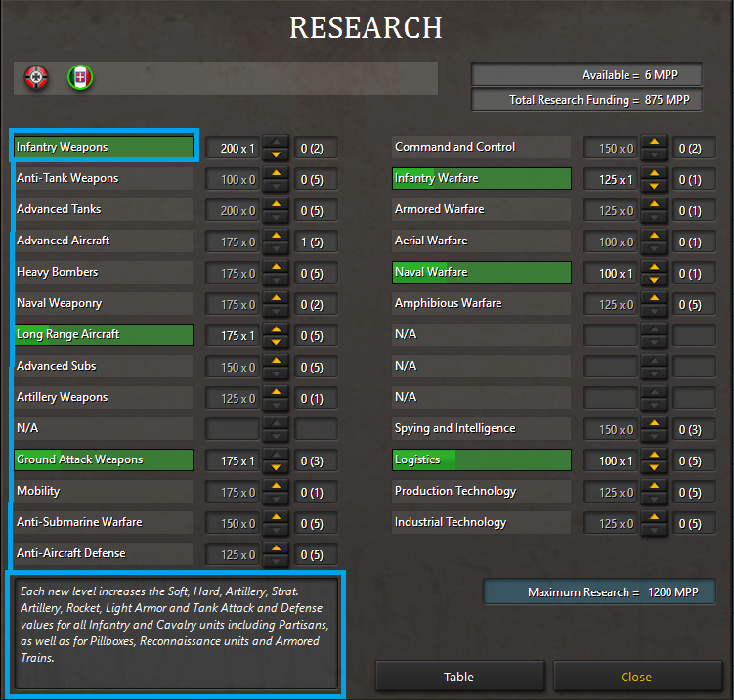Highlight the Production Technology research item
Screen dimensions: 734x700
(481, 491)
